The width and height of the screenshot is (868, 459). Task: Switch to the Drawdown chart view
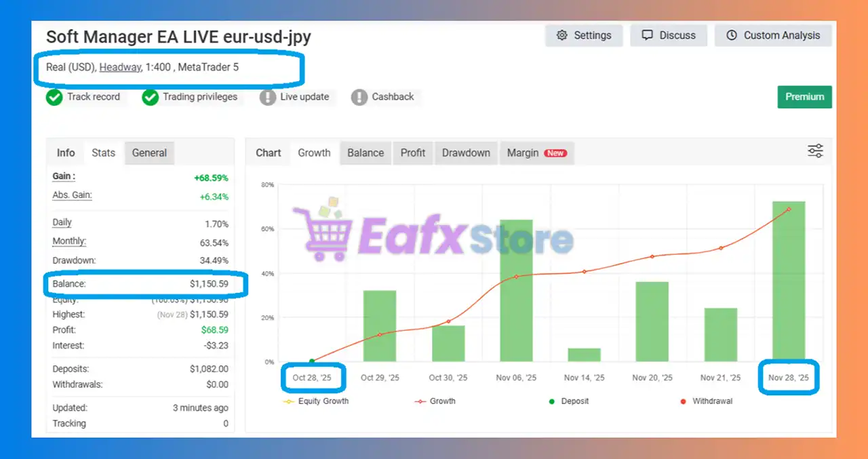click(466, 153)
